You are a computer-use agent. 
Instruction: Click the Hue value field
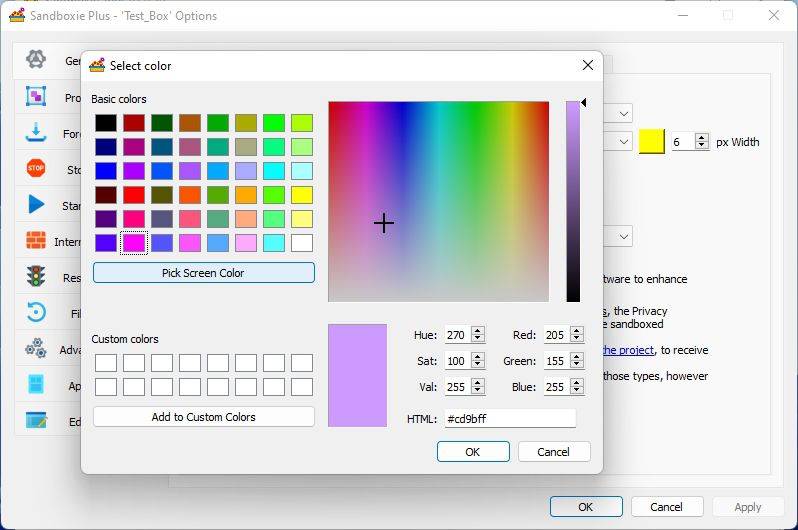click(457, 335)
